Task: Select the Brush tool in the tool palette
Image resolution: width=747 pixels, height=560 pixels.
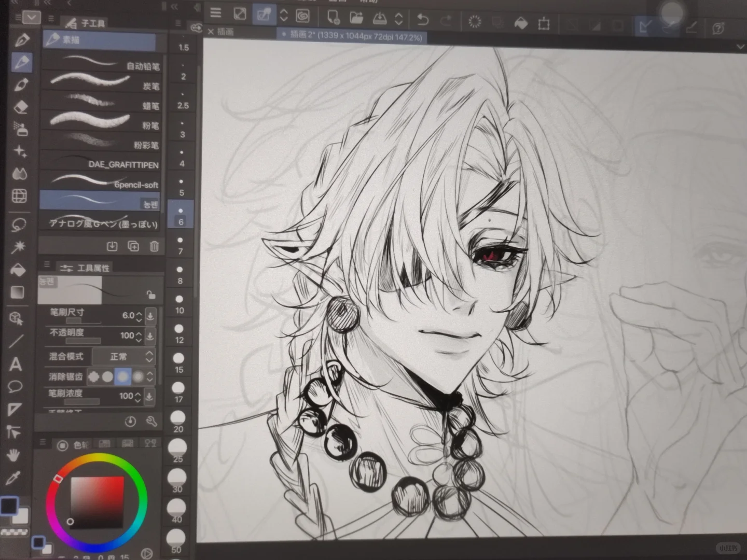Action: click(21, 85)
